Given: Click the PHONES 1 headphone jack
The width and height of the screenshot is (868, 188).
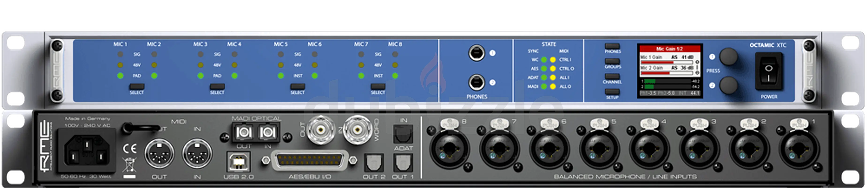Looking at the screenshot, I should (x=477, y=53).
